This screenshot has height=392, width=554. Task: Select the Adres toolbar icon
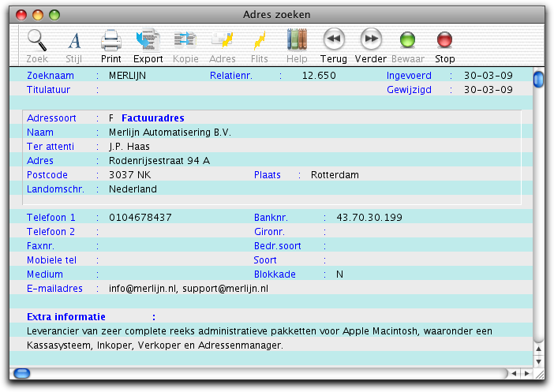[223, 40]
